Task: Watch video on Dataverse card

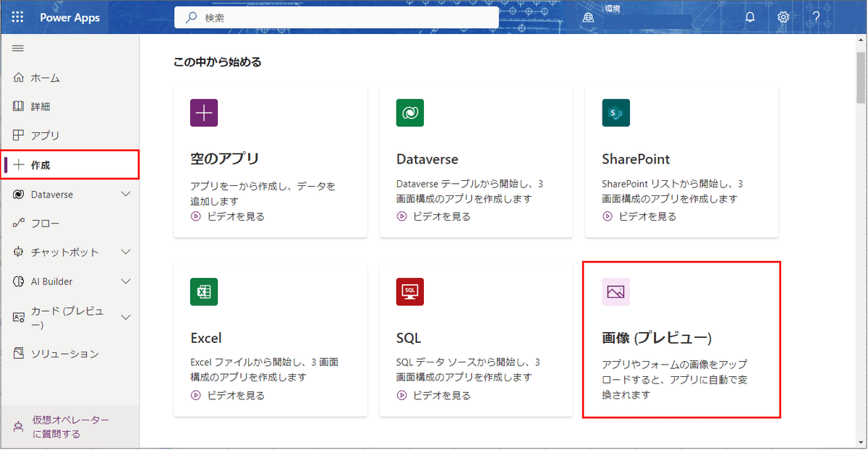Action: (x=434, y=216)
